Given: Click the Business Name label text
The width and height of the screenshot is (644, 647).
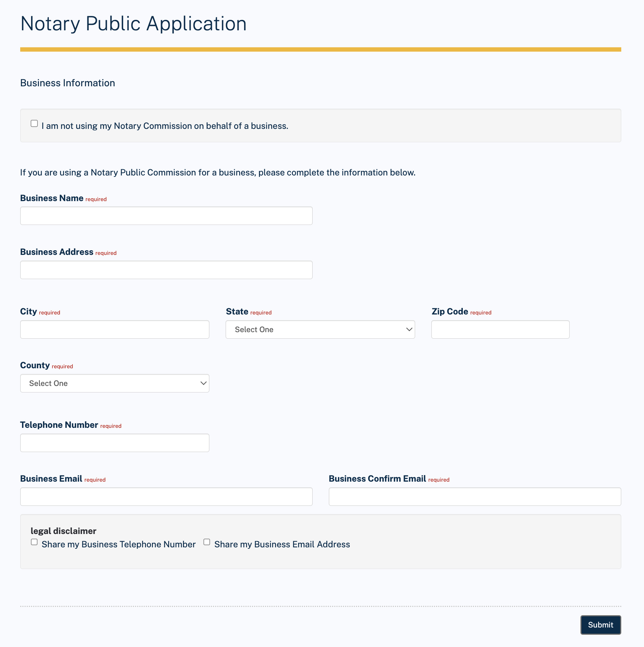Looking at the screenshot, I should tap(52, 198).
